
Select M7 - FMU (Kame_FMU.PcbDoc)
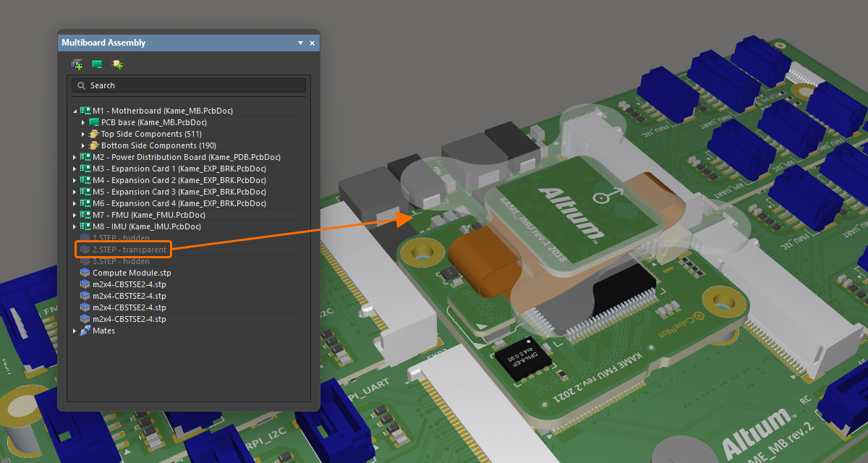tap(148, 215)
